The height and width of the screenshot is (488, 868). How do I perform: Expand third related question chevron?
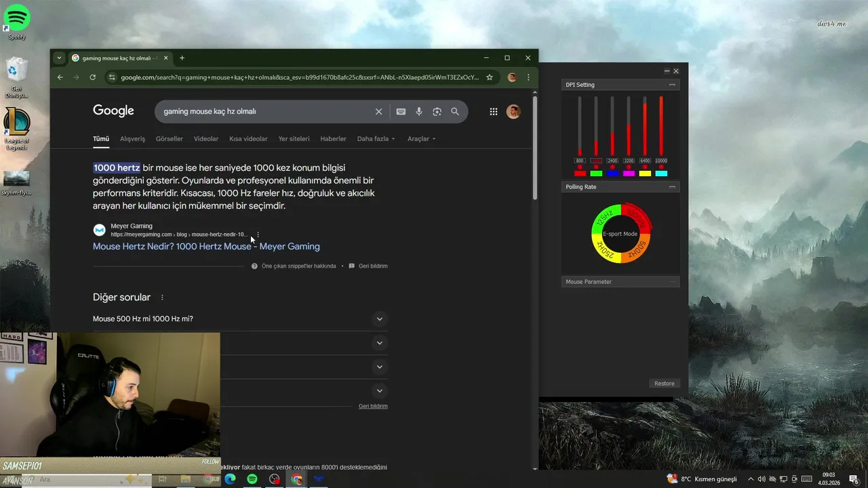tap(380, 367)
